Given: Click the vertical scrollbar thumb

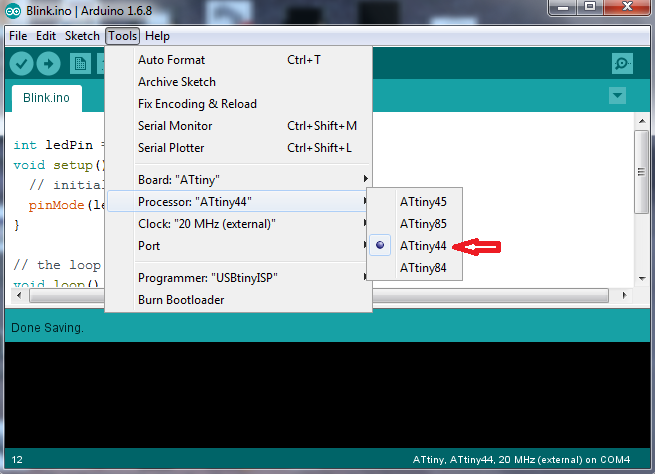Looking at the screenshot, I should 642,172.
